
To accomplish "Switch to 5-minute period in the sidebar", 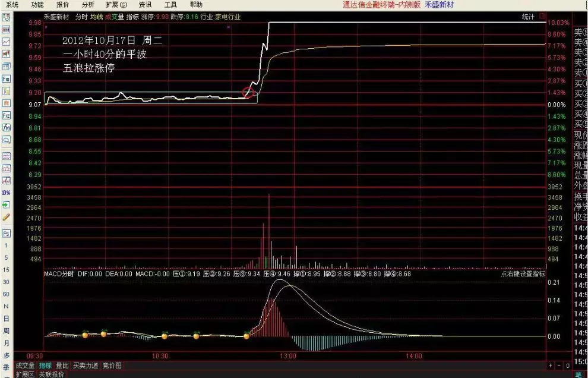I will pos(6,258).
